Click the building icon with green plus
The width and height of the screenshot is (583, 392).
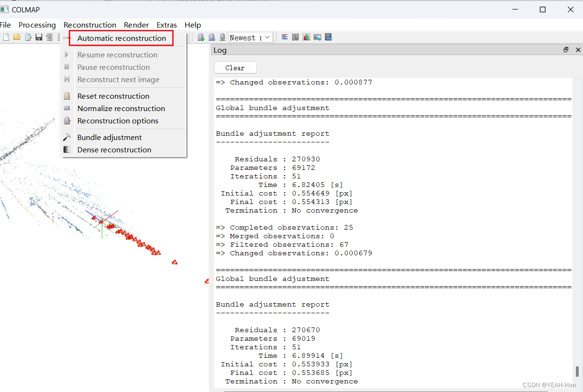coord(201,37)
